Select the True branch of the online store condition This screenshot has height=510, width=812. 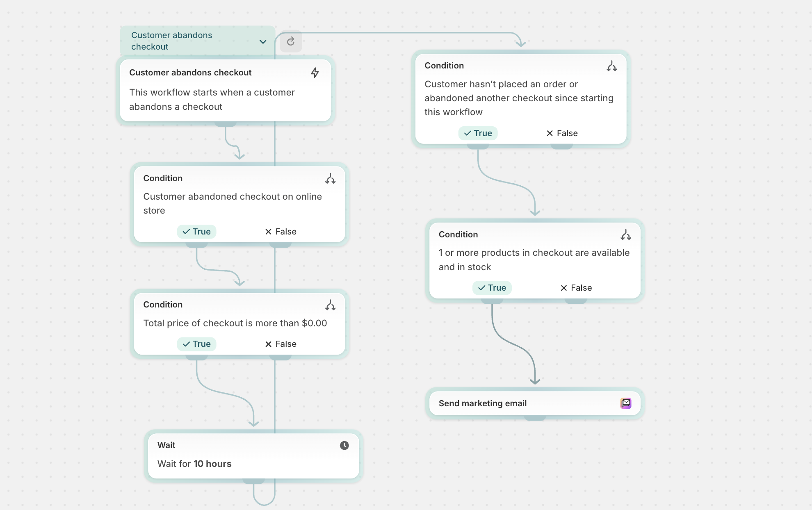(x=196, y=231)
